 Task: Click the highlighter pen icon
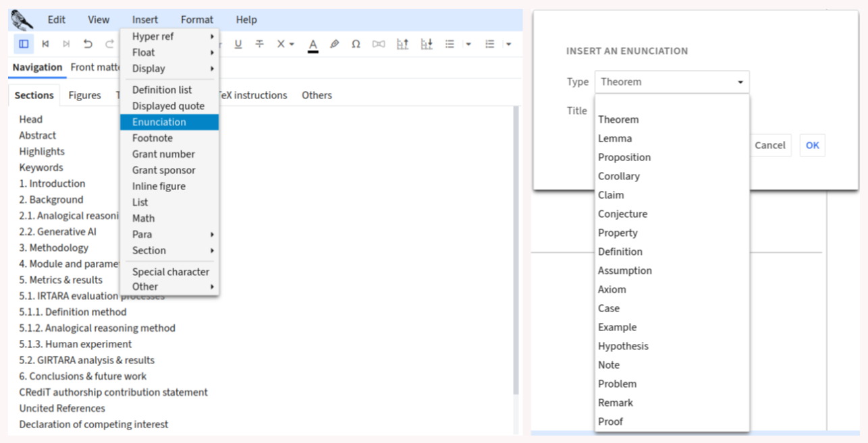coord(334,45)
